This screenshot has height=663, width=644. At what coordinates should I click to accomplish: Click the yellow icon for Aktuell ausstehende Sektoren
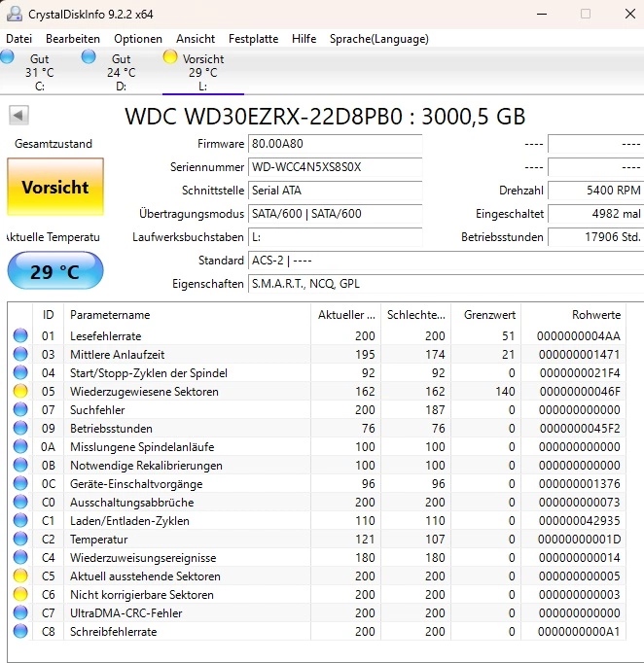point(20,576)
